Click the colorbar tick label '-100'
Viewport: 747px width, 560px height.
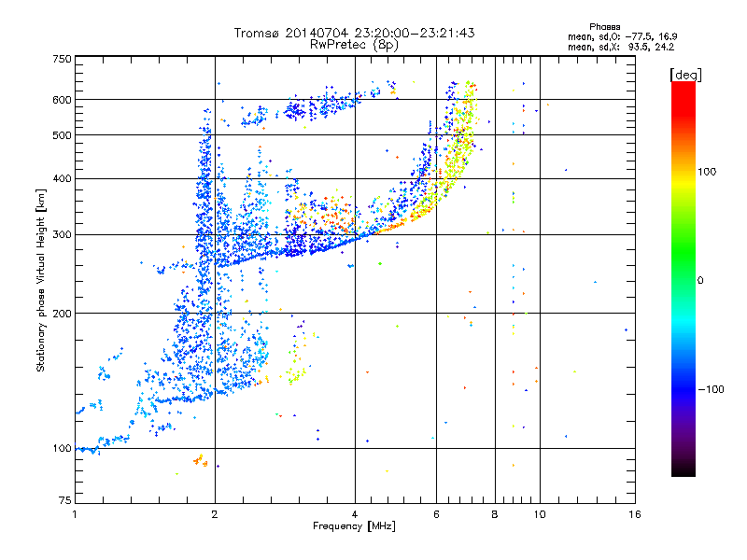711,389
